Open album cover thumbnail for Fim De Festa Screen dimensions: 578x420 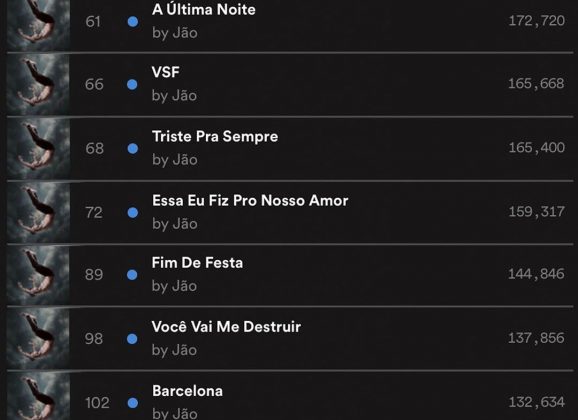[38, 275]
